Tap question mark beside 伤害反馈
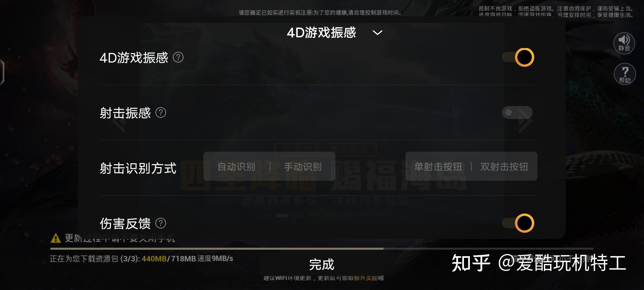 click(161, 223)
